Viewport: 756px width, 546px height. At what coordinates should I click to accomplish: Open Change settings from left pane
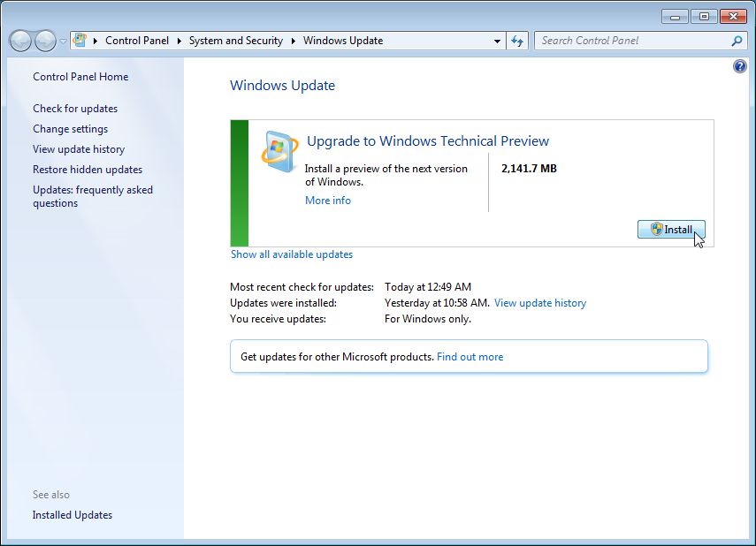tap(70, 129)
